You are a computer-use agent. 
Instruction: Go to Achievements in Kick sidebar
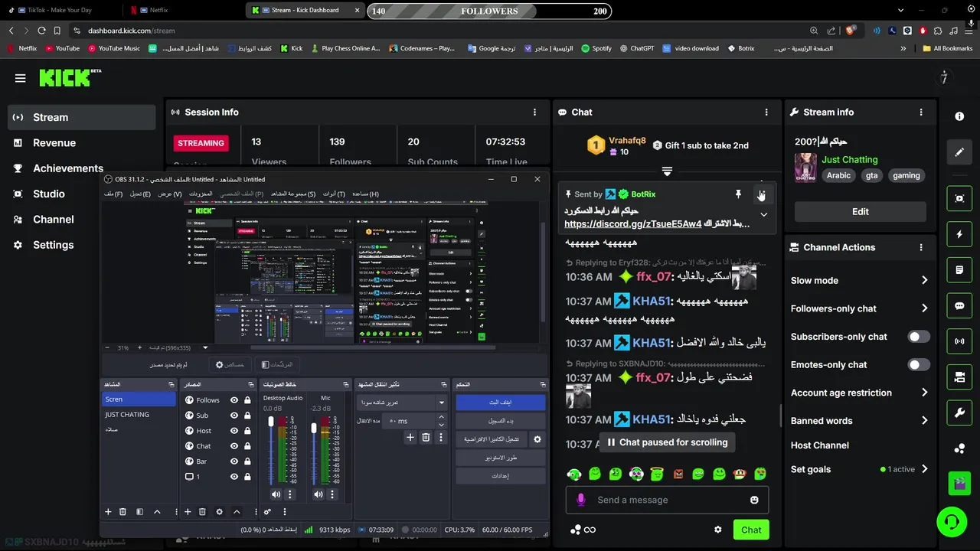pyautogui.click(x=68, y=168)
